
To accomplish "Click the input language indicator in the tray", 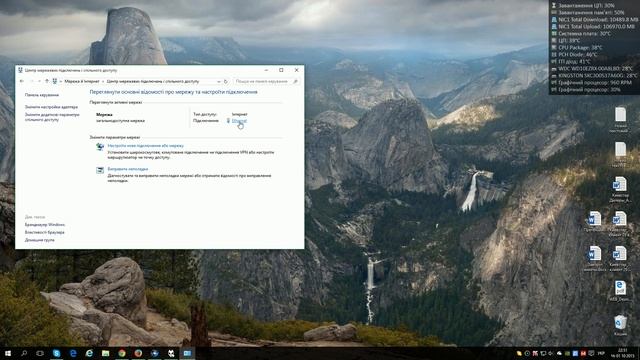I will 601,353.
